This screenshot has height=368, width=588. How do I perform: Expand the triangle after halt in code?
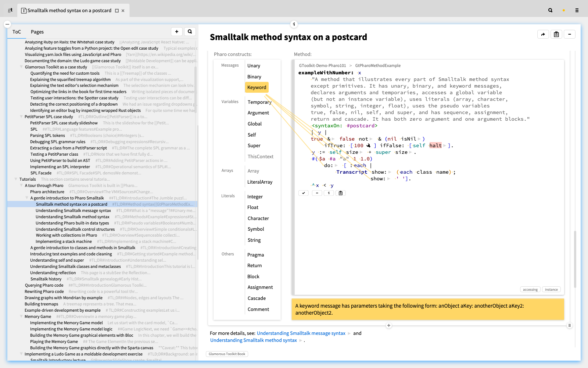[x=444, y=146]
